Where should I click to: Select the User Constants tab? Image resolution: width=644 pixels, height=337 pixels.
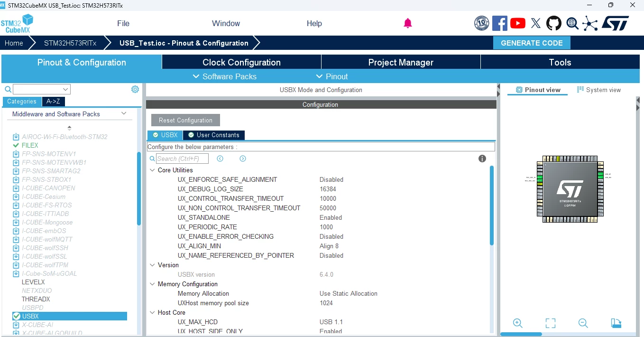[x=213, y=135]
